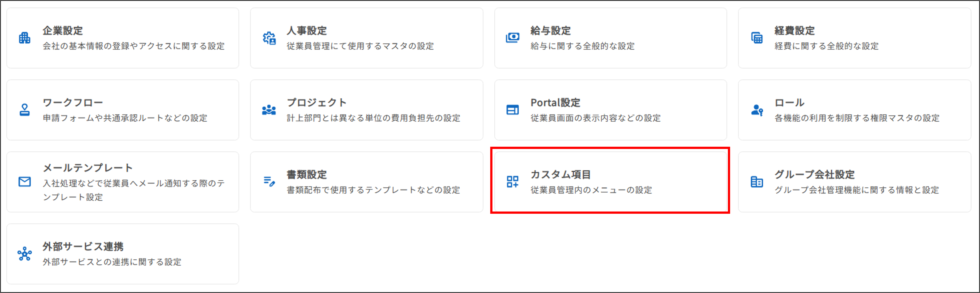
Task: Click the ワークフロー description text
Action: 125,118
